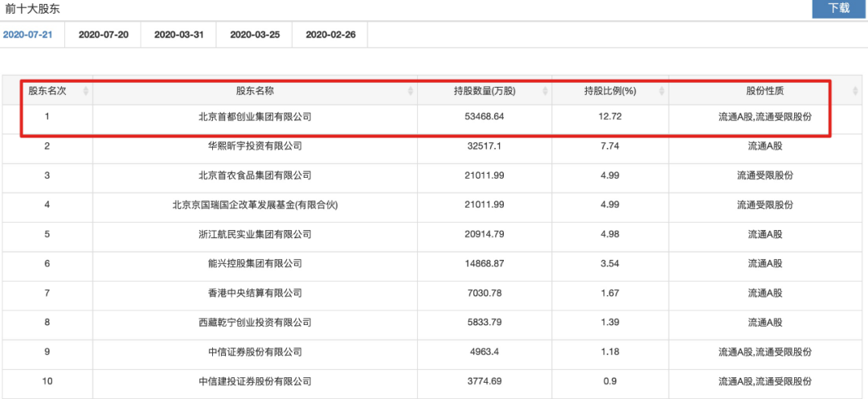Sort by 持股比例(%) using the arrow icon
The image size is (868, 399).
pyautogui.click(x=661, y=92)
